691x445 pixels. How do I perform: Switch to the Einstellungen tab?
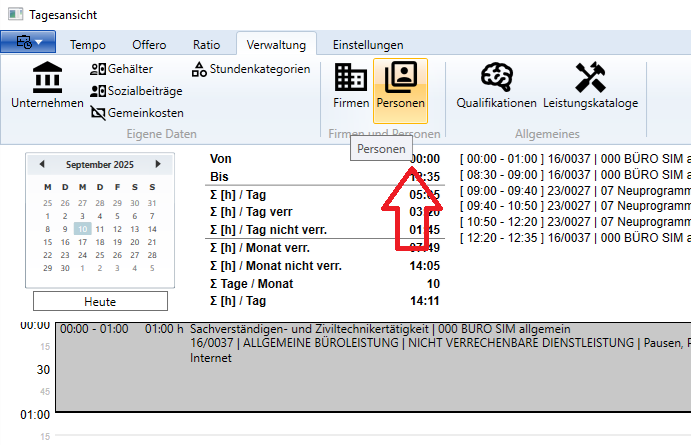coord(368,45)
